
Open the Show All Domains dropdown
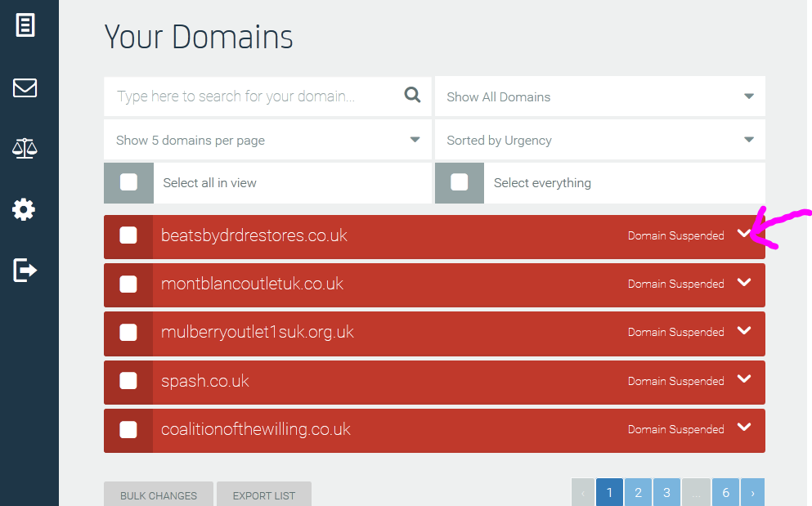(x=599, y=96)
